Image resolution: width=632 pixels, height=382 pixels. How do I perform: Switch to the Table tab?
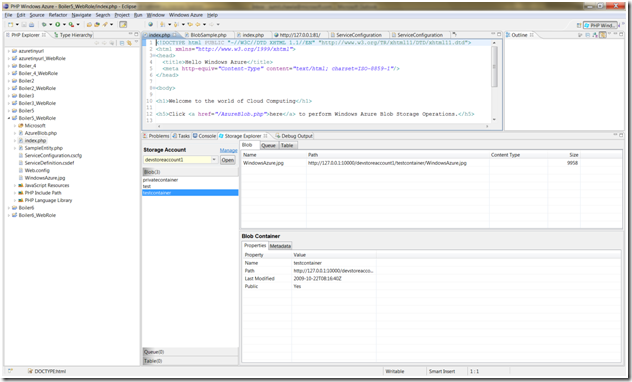[x=287, y=145]
